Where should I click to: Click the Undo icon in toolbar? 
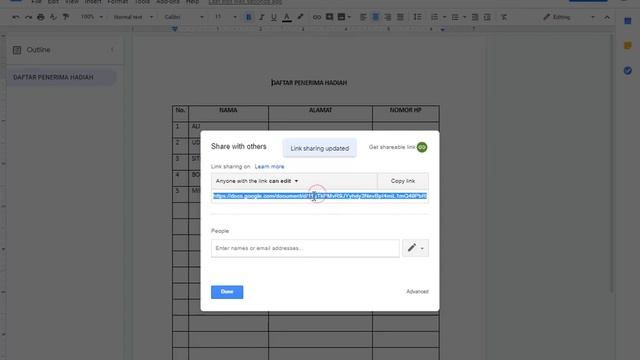(x=16, y=17)
